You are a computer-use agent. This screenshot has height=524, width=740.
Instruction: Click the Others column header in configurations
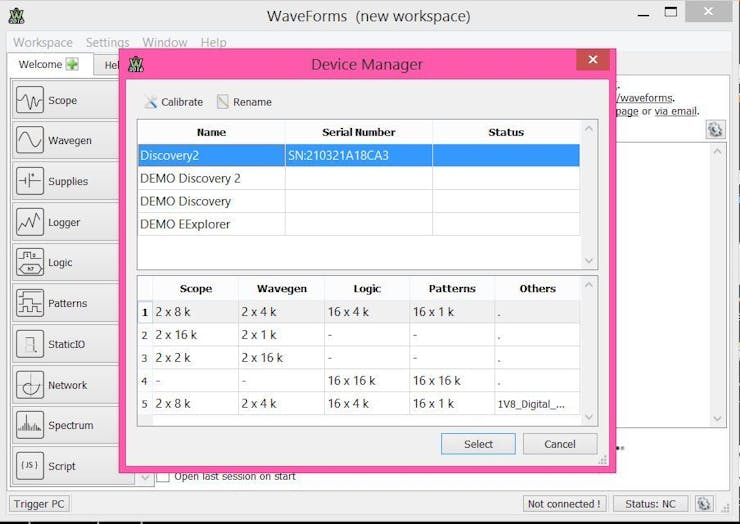(538, 288)
